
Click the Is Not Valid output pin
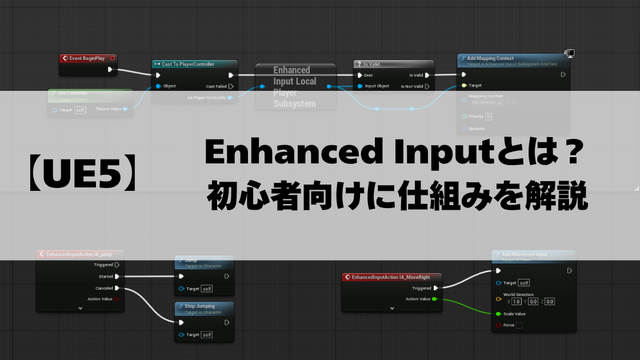pos(427,86)
